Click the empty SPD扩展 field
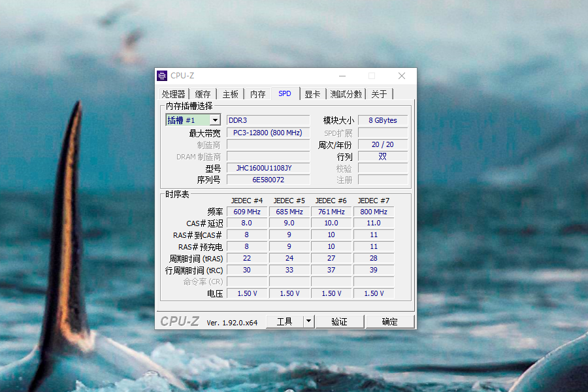Image resolution: width=588 pixels, height=392 pixels. (x=383, y=133)
